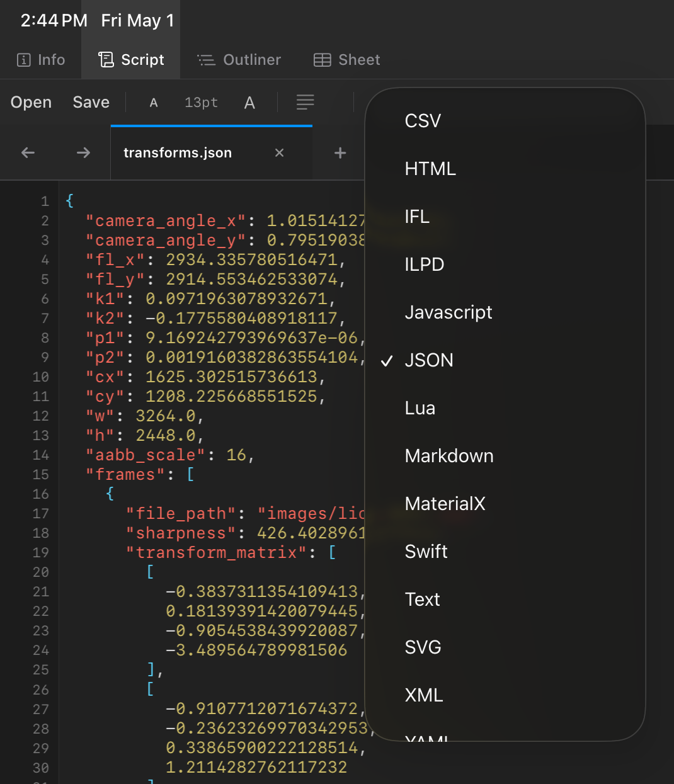674x784 pixels.
Task: Navigate back with the left arrow
Action: 28,152
